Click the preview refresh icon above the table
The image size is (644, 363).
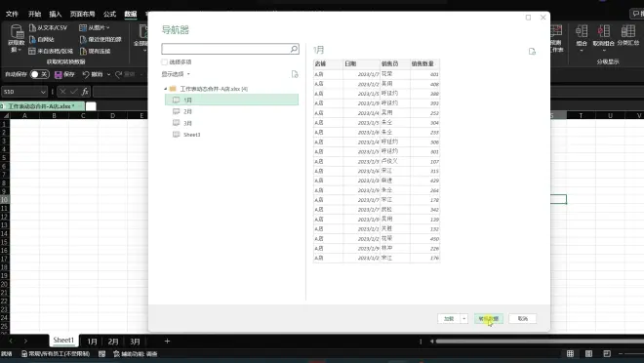[x=532, y=52]
